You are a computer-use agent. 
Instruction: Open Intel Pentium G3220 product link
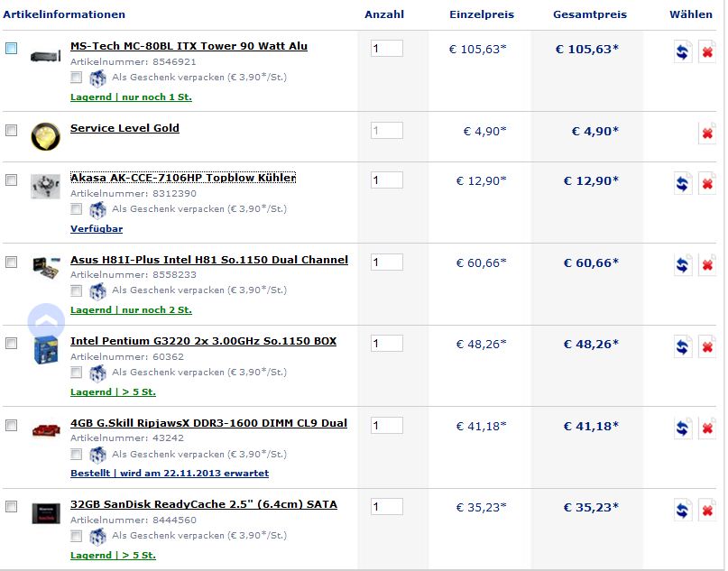tap(203, 341)
